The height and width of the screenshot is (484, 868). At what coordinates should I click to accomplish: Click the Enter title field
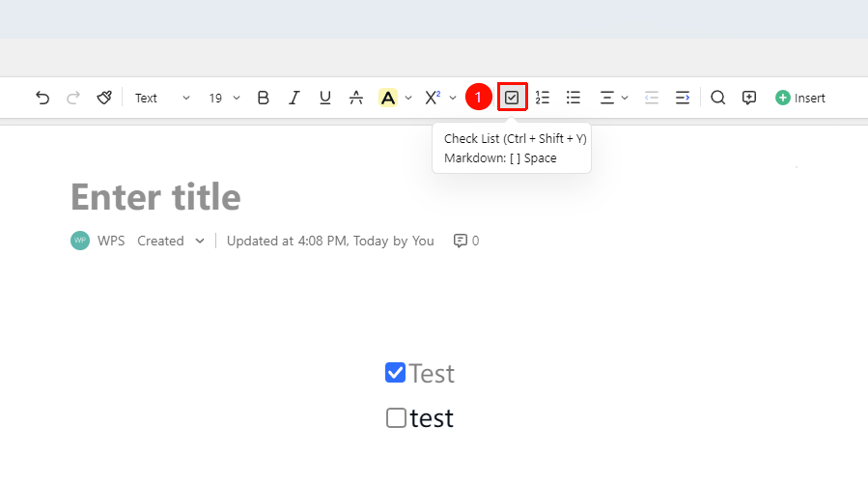click(156, 197)
